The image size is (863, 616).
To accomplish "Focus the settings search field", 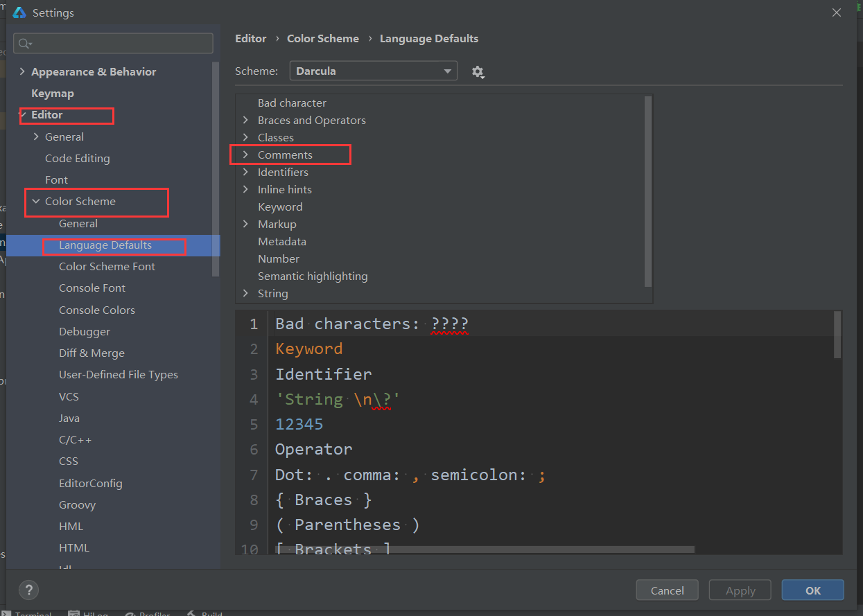I will [113, 43].
